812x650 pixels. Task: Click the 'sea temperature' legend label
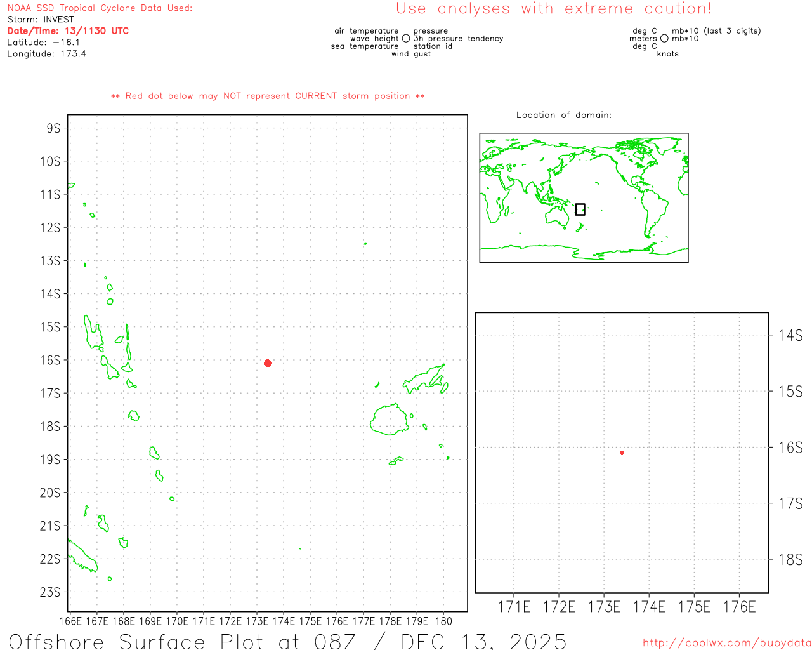coord(365,46)
